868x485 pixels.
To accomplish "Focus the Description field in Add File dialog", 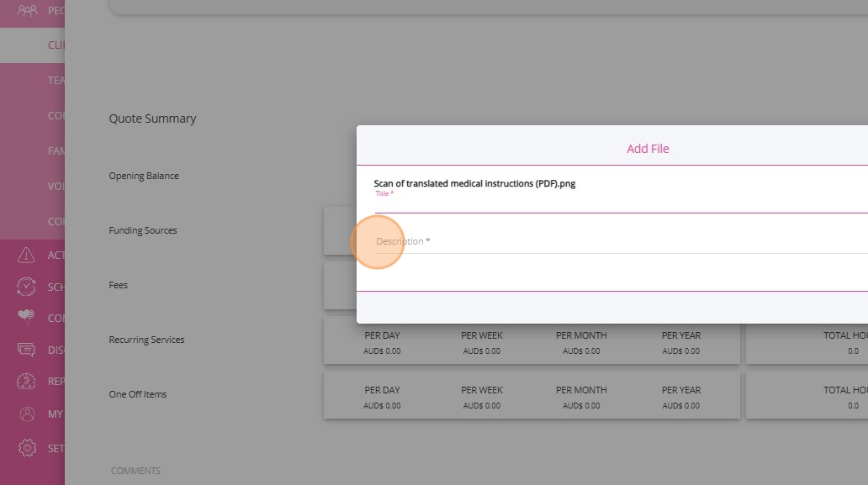I will 621,242.
